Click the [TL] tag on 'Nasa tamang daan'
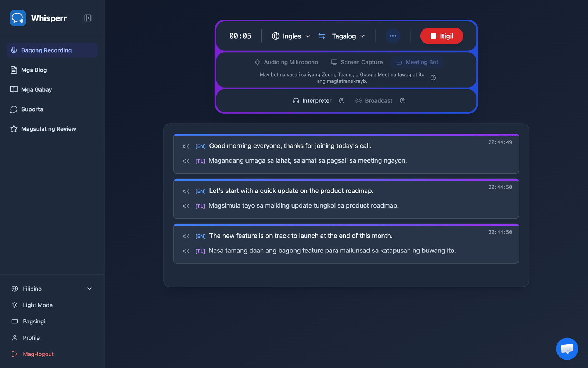This screenshot has width=588, height=368. pyautogui.click(x=200, y=251)
